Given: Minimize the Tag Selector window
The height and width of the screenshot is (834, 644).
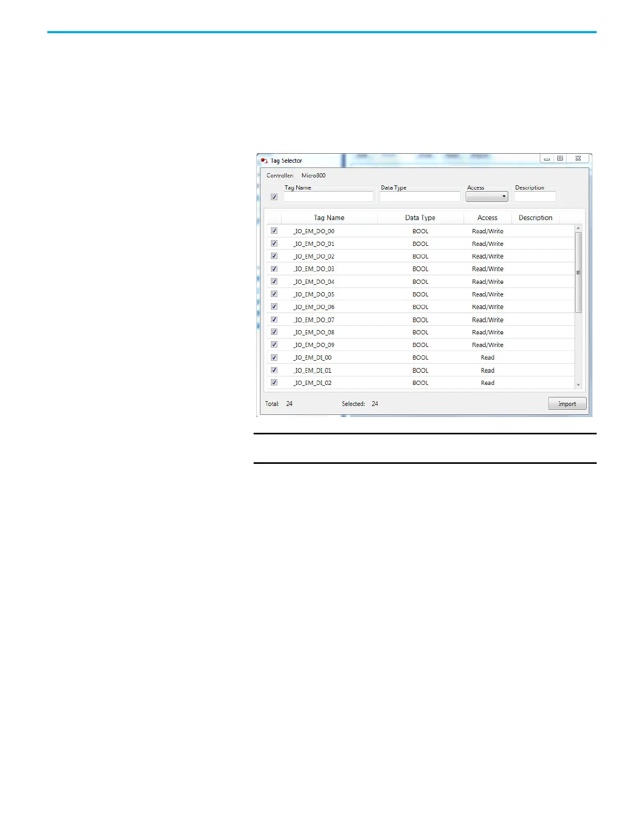Looking at the screenshot, I should pos(547,158).
